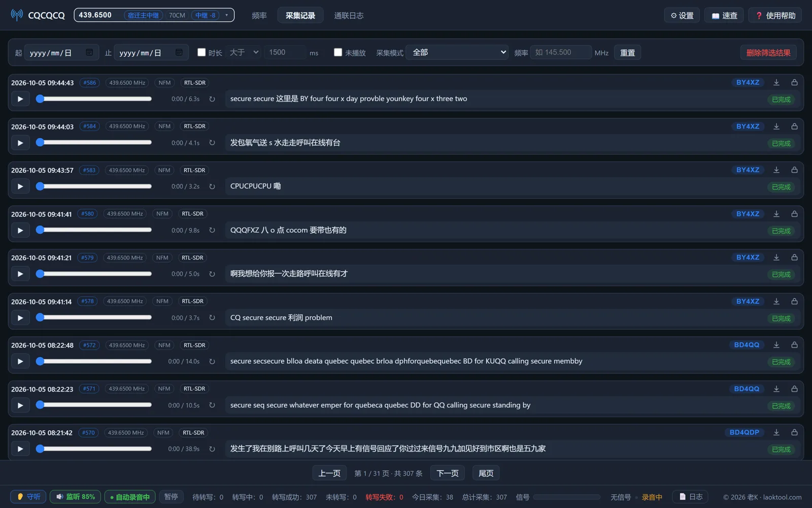Lock recording #584

(794, 126)
